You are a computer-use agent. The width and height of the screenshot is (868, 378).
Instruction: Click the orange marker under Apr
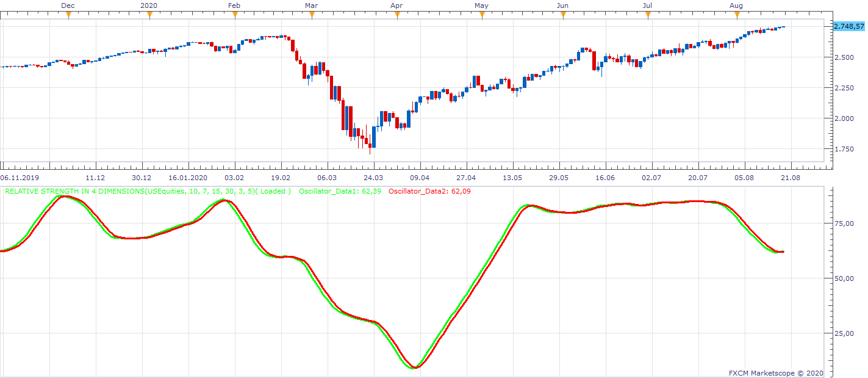397,15
